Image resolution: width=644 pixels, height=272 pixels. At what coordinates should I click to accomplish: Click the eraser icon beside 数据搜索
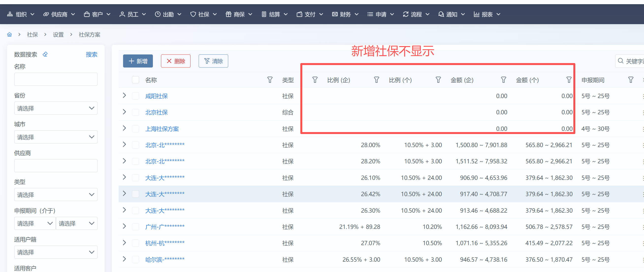(x=45, y=54)
